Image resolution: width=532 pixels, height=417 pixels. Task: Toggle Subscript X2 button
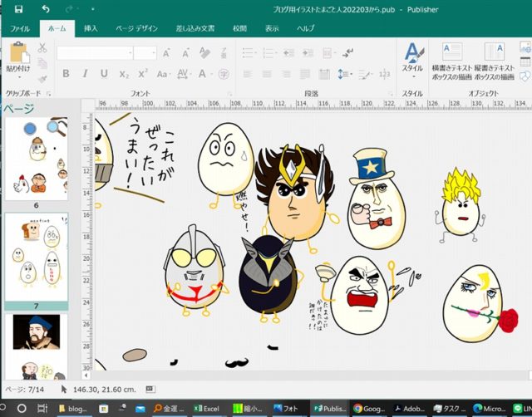[x=124, y=74]
